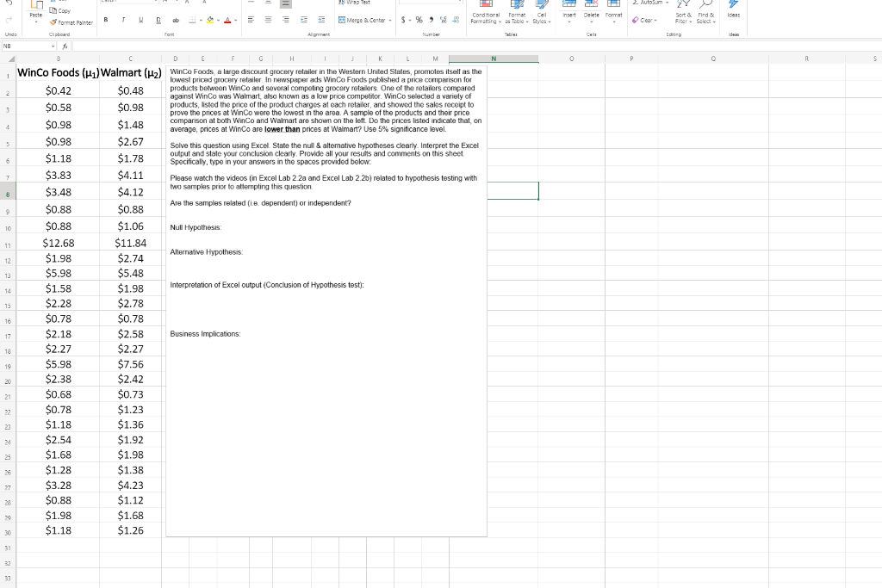Apply cell borders
This screenshot has height=588, width=882.
192,20
